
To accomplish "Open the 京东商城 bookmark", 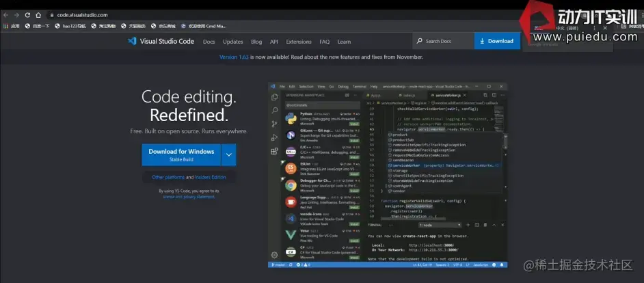I will click(x=163, y=26).
